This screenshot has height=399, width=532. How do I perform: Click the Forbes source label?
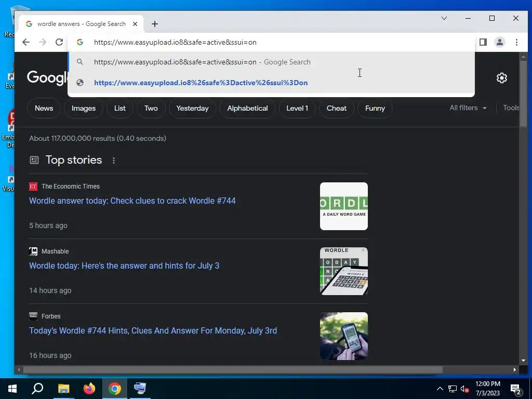tap(51, 316)
